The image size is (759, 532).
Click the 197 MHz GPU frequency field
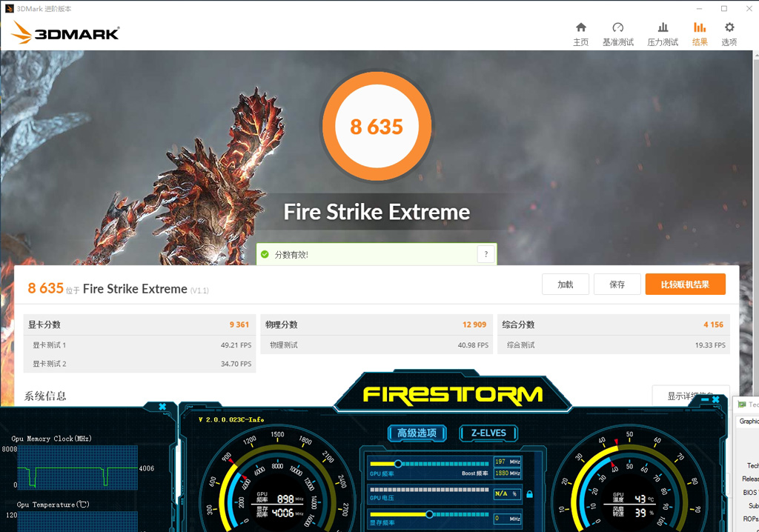(x=507, y=462)
